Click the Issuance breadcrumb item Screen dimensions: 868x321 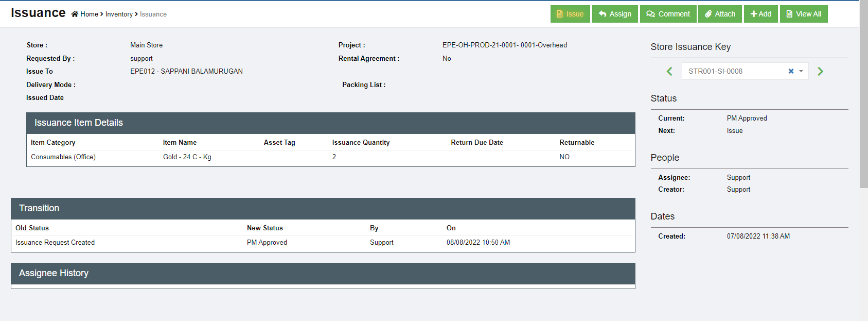153,14
